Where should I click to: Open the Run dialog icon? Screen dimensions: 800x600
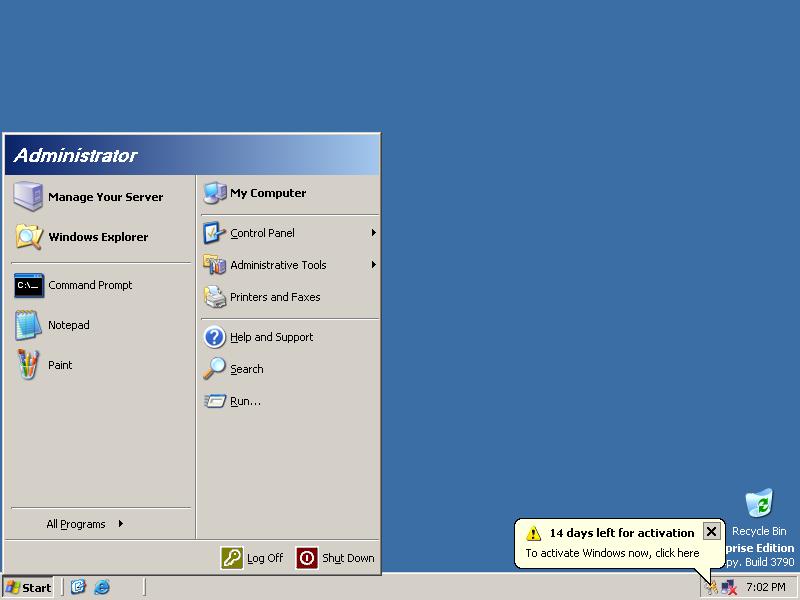click(214, 401)
